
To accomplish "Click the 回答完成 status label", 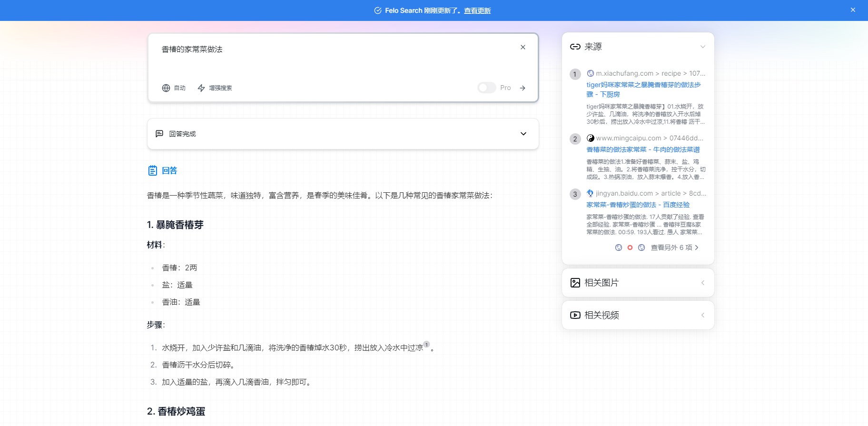I will (183, 134).
